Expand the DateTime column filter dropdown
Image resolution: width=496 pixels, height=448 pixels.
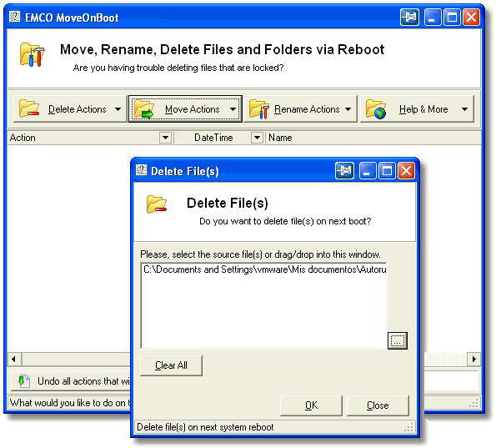point(258,138)
